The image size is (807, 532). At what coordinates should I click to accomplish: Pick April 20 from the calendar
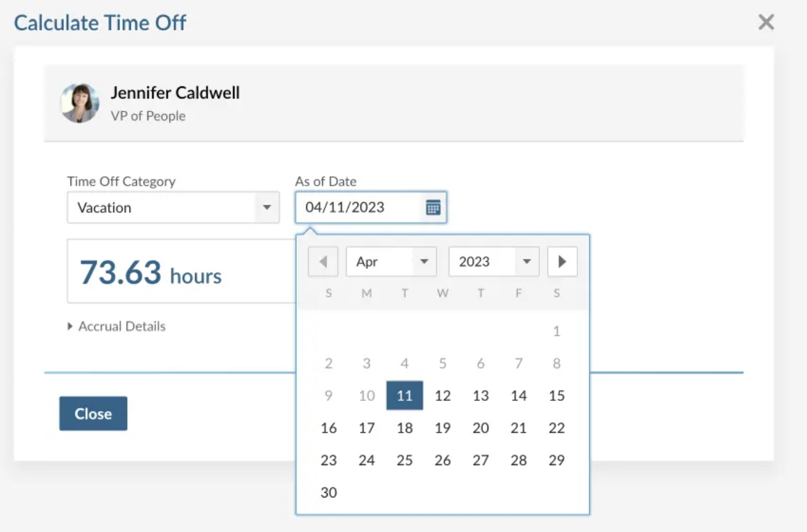(480, 428)
